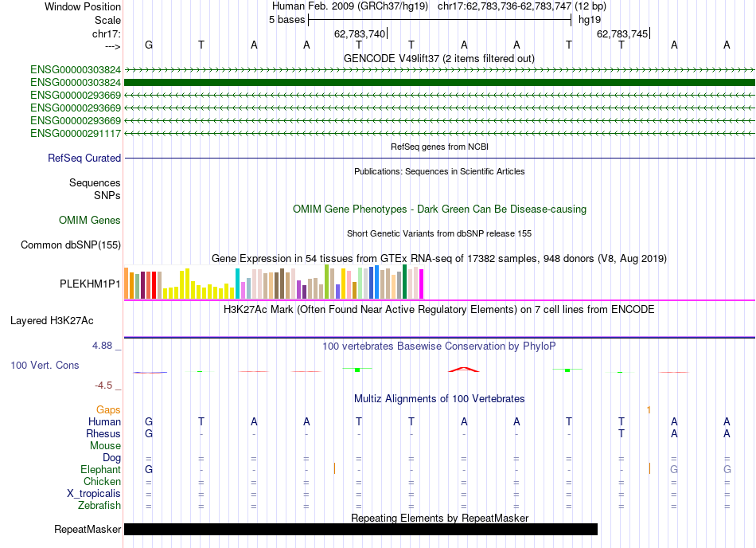Click the Sequences label of Publications track
756x548 pixels.
(95, 183)
